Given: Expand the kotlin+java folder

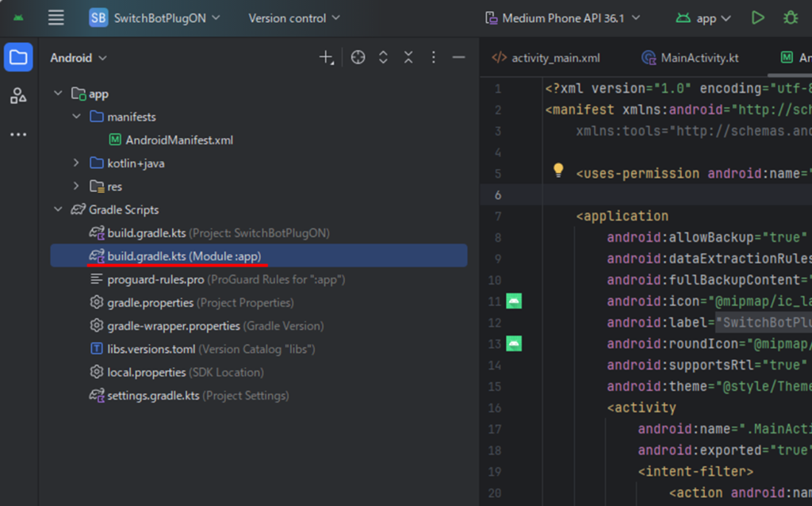Looking at the screenshot, I should pyautogui.click(x=76, y=163).
